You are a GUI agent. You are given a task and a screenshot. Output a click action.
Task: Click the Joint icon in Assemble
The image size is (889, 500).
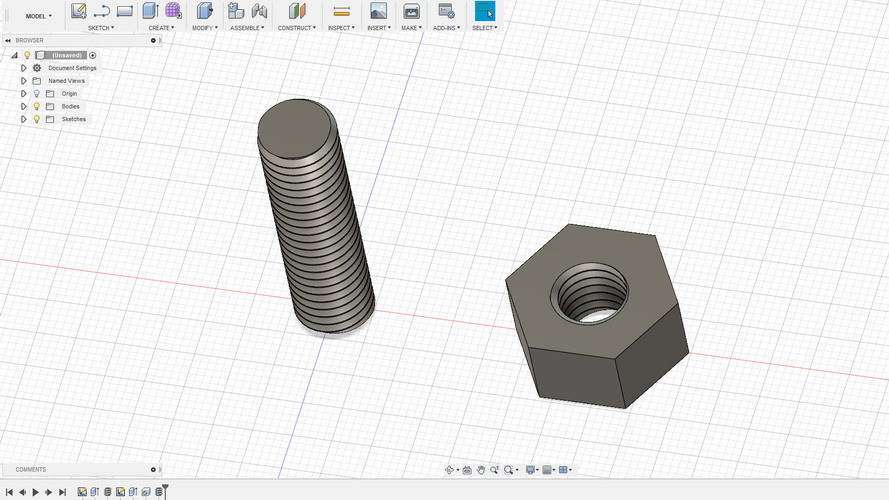[x=259, y=11]
